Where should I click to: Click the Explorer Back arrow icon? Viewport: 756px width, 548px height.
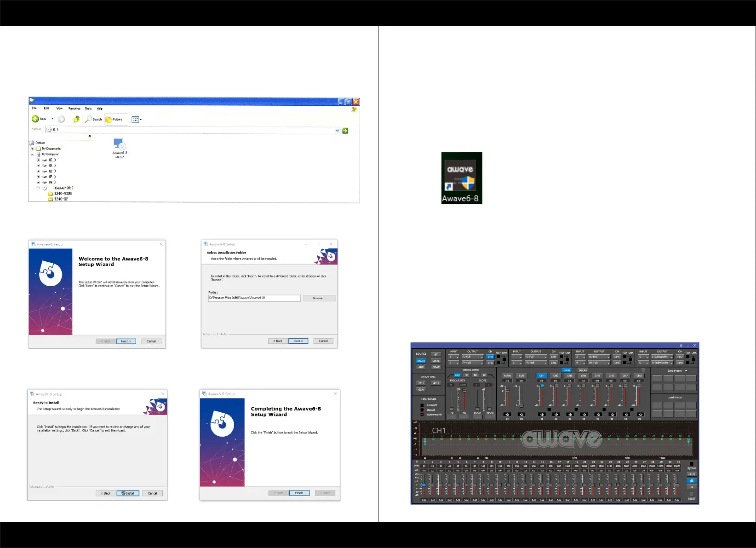pyautogui.click(x=35, y=119)
